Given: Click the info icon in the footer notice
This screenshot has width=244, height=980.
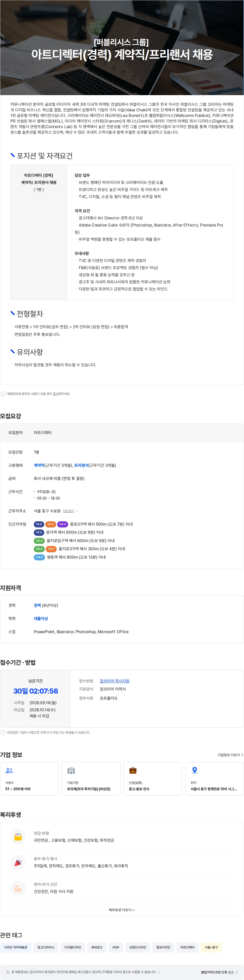Looking at the screenshot, I should pos(8,972).
